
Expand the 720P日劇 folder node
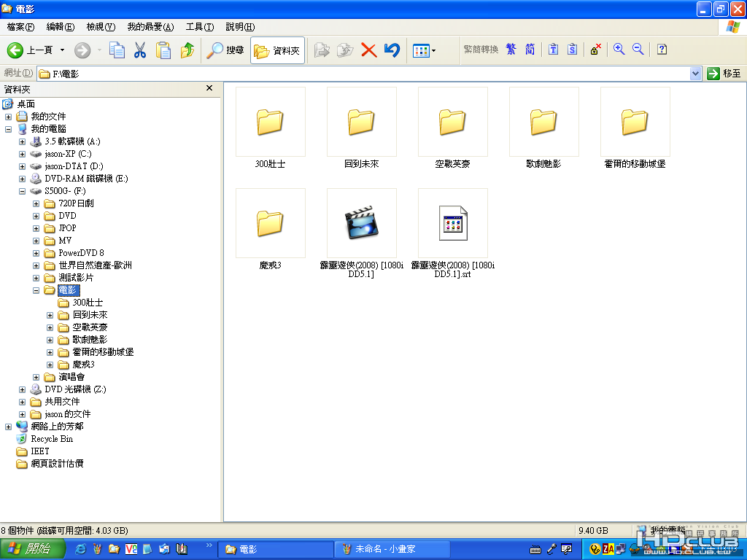pyautogui.click(x=36, y=203)
